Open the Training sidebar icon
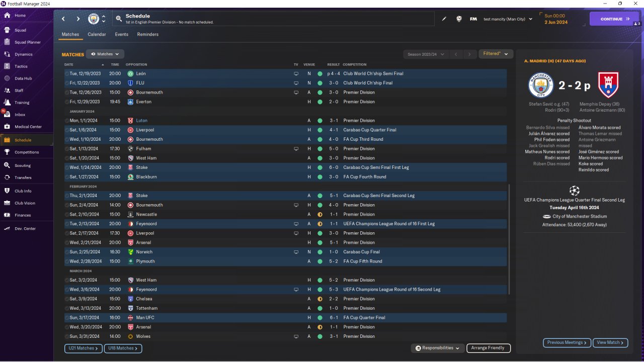 pyautogui.click(x=7, y=103)
